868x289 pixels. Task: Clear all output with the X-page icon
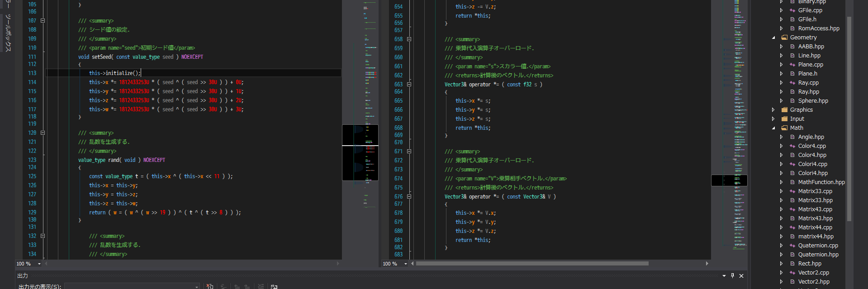[x=210, y=286]
